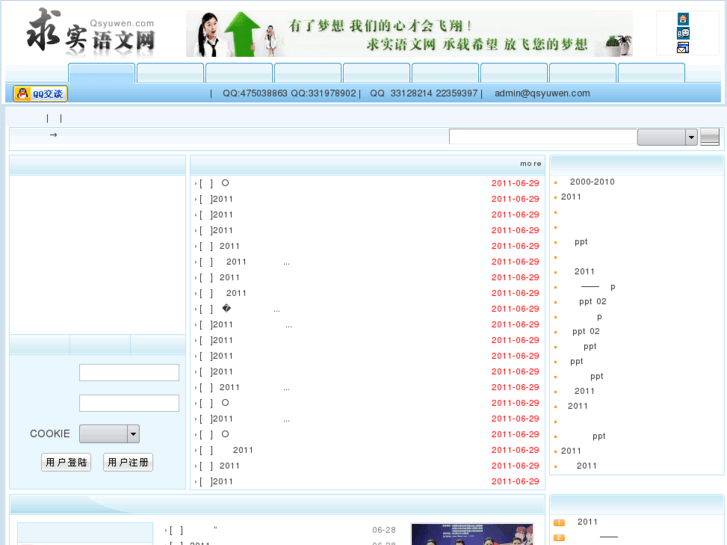Open the group photo thumbnail at bottom
Screen dimensions: 727x545
[x=472, y=534]
